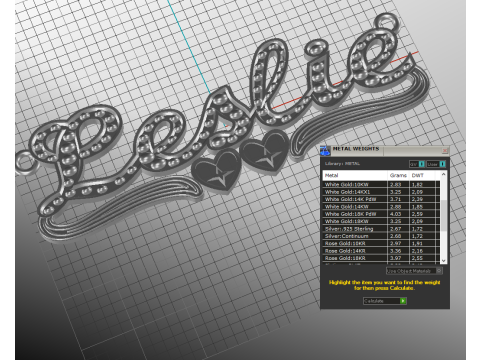Select the White Gold:18KW row
The image size is (480, 360).
[x=381, y=221]
